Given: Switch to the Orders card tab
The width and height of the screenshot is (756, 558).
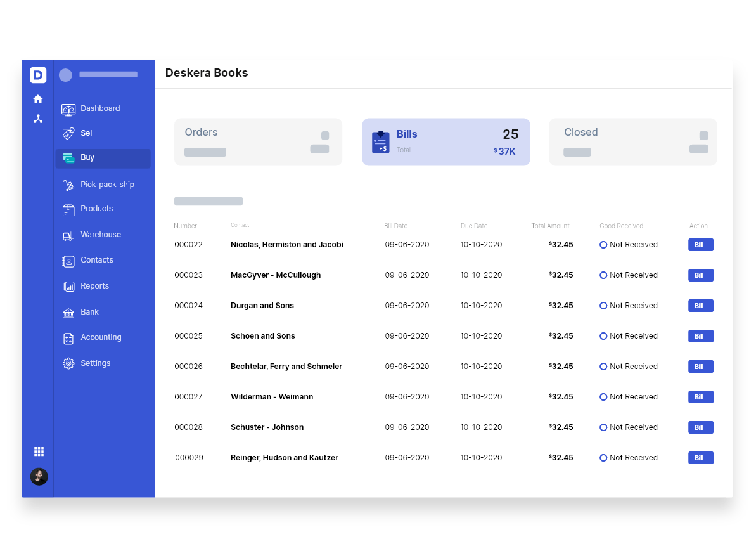Looking at the screenshot, I should (258, 142).
